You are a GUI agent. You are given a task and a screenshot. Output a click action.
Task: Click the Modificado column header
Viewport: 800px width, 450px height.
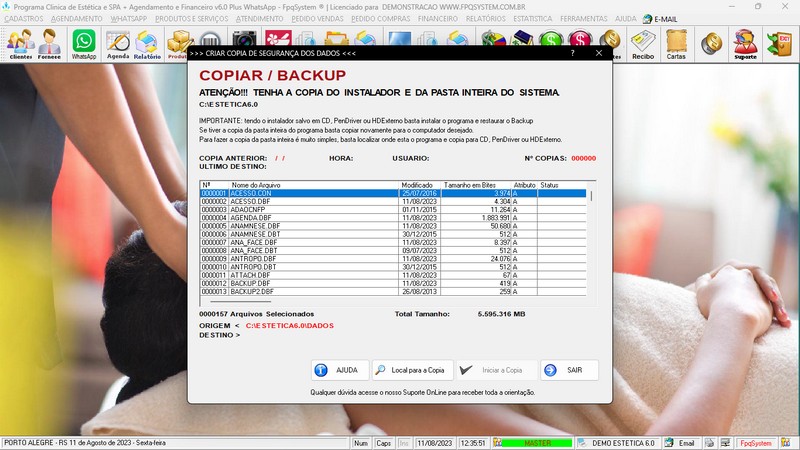click(x=417, y=185)
